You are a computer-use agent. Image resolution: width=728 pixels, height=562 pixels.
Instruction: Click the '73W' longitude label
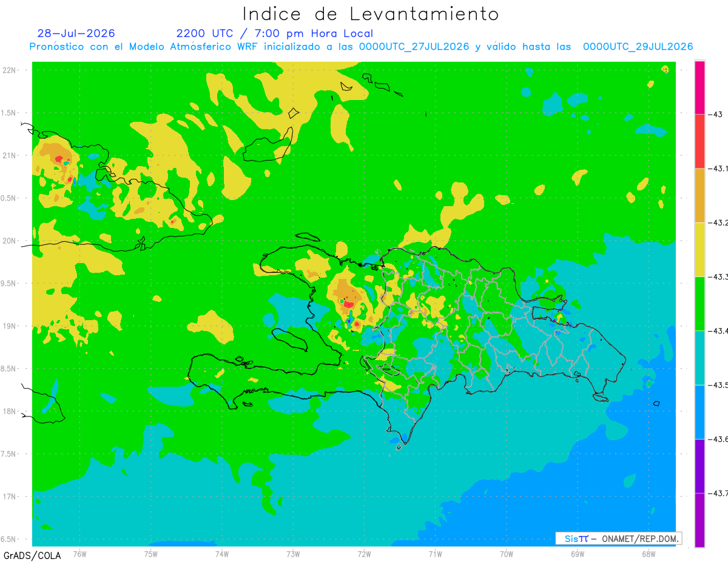pos(293,554)
